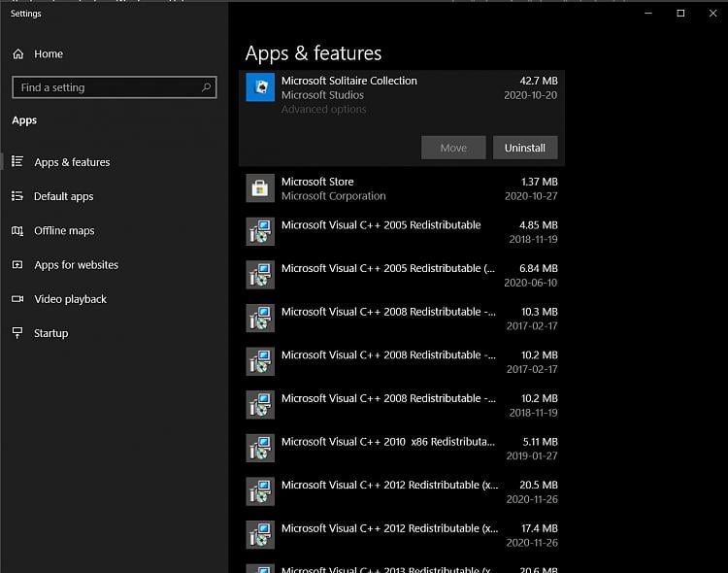Viewport: 728px width, 573px height.
Task: Open the Startup icon in sidebar
Action: point(17,333)
